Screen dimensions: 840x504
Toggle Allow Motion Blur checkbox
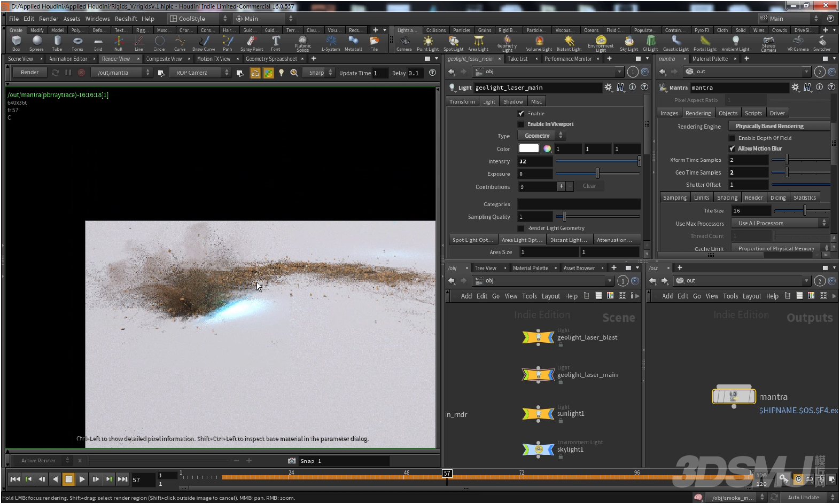(732, 148)
